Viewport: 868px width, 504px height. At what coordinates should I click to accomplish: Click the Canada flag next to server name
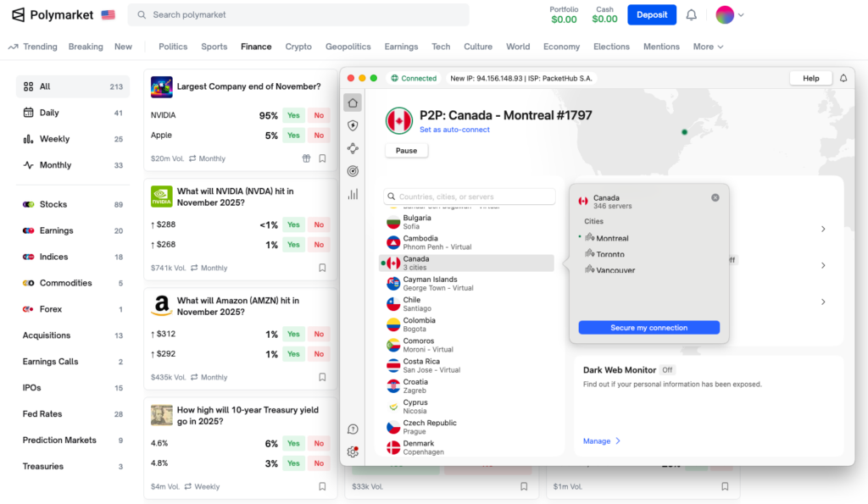point(399,120)
